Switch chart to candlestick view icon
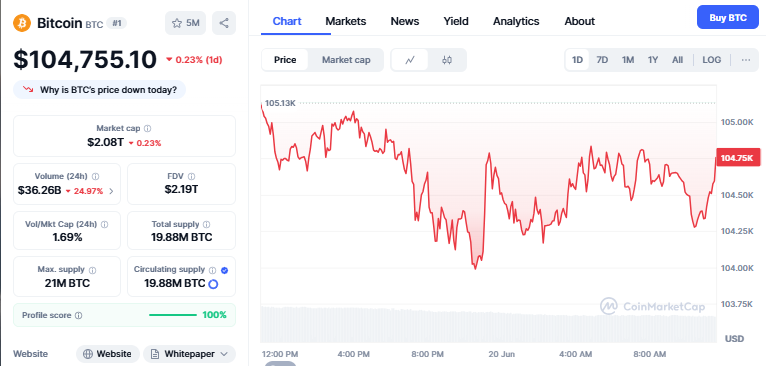 pyautogui.click(x=447, y=60)
